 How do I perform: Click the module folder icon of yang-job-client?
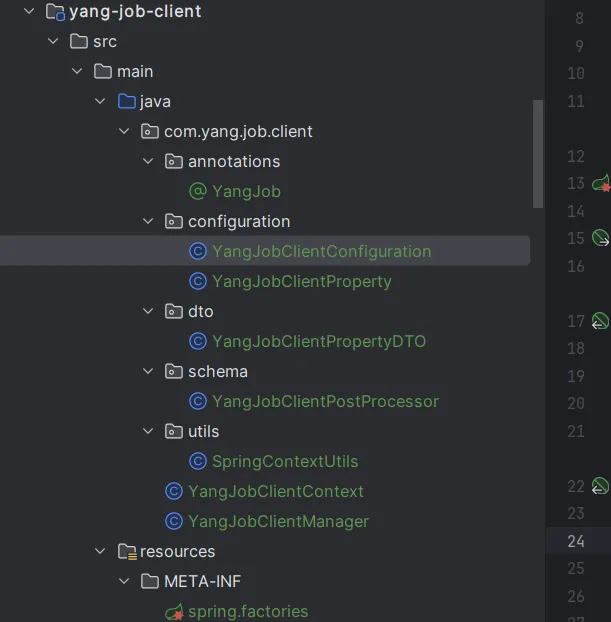[56, 12]
